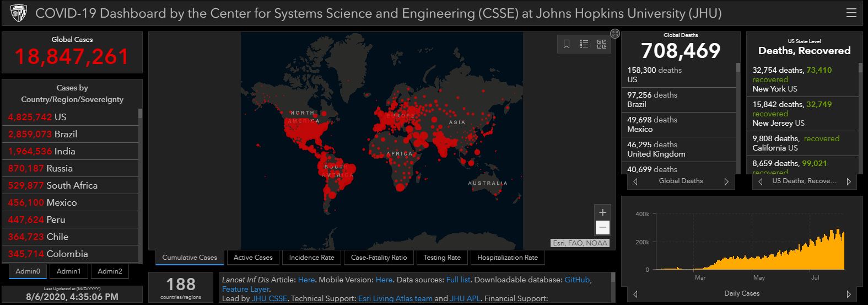The height and width of the screenshot is (305, 868).
Task: Select Colombia in the country cases list
Action: pyautogui.click(x=71, y=254)
